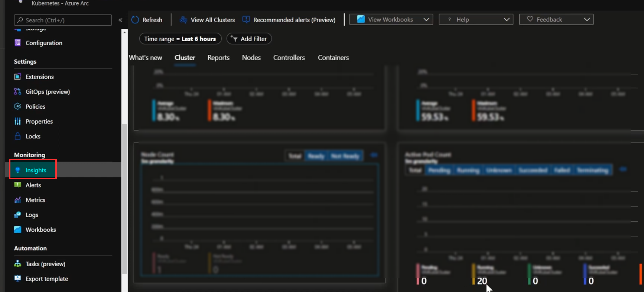Toggle Total in Active Pod Count

coord(415,170)
